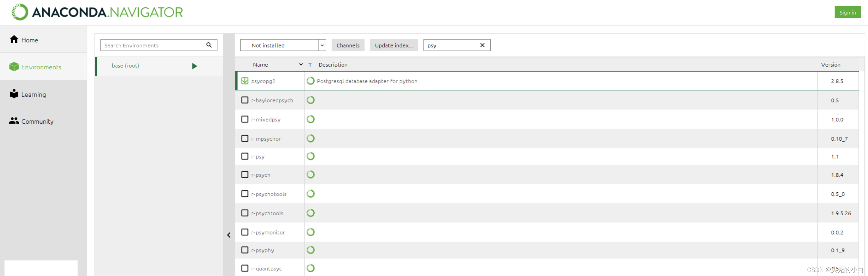
Task: Click the type circle icon for r-quantpsyc
Action: 311,269
